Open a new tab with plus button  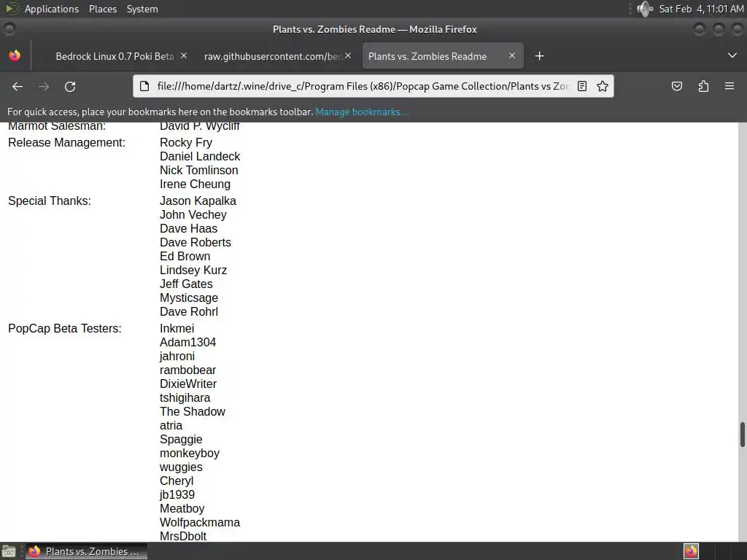tap(539, 56)
